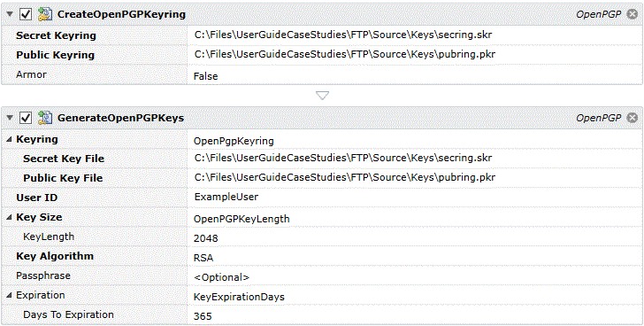Click the optional Passphrase field

(x=415, y=276)
